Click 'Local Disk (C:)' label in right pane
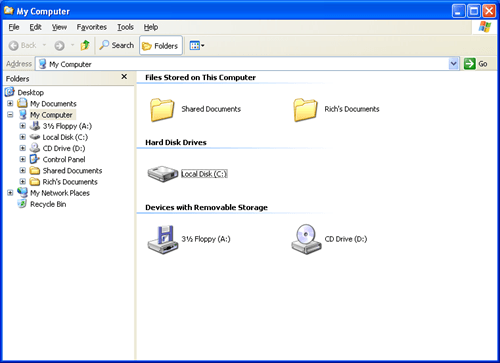This screenshot has height=363, width=500. pos(204,174)
